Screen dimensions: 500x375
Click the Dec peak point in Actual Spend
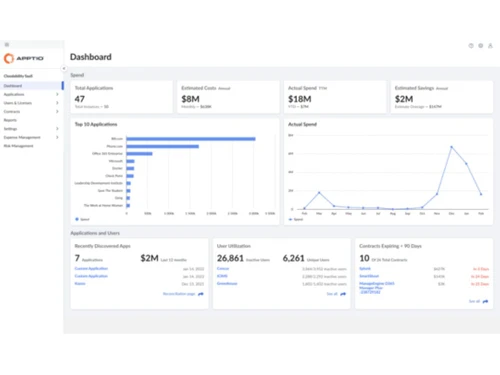452,147
